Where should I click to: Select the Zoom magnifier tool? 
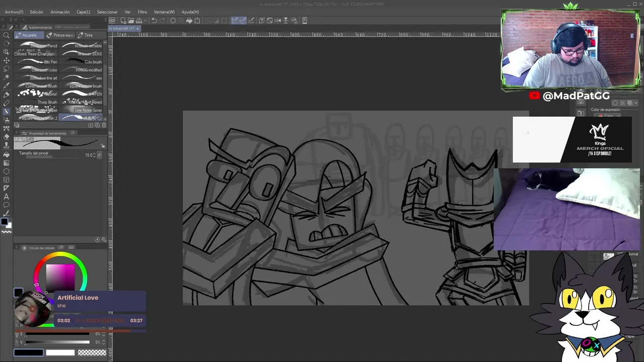coord(7,35)
